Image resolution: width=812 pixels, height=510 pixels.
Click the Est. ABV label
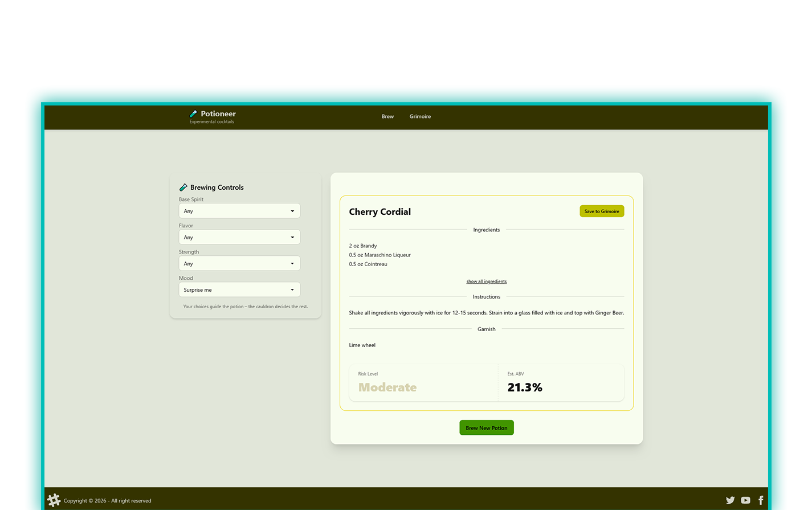pyautogui.click(x=516, y=374)
